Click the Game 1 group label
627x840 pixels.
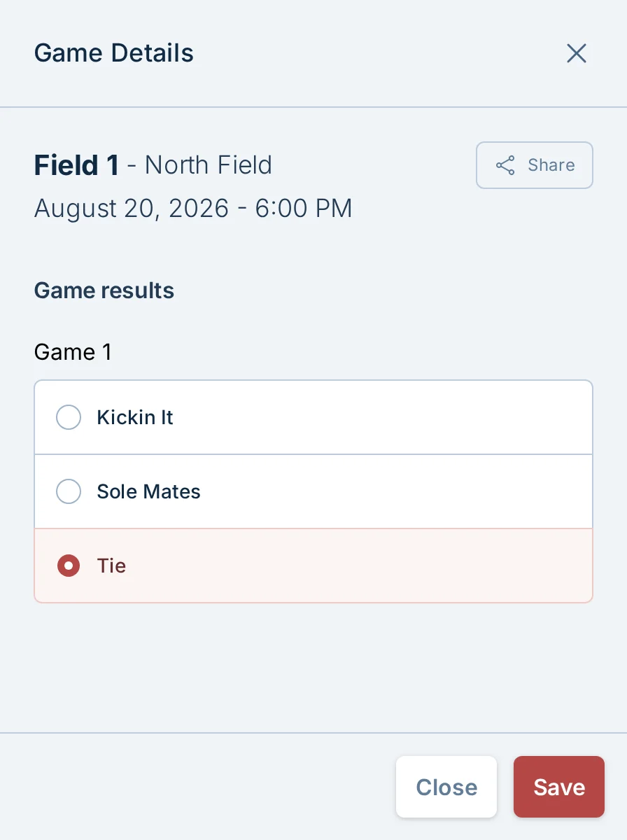point(73,352)
